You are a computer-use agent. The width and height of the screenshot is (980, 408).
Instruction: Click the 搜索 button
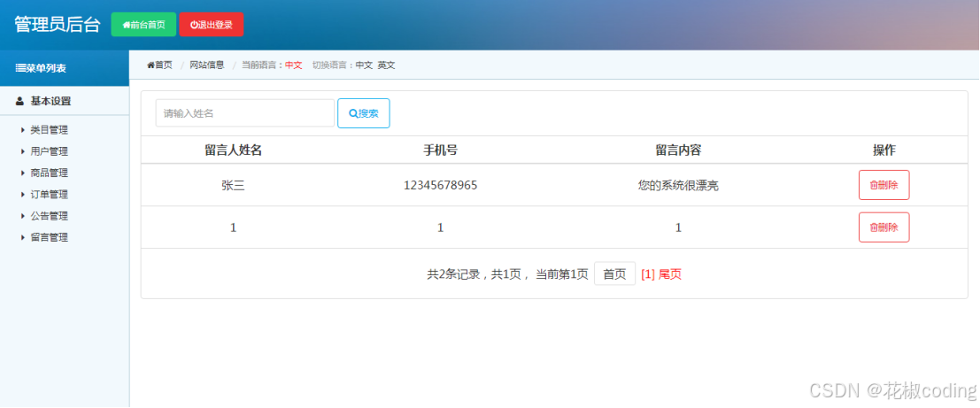click(364, 113)
